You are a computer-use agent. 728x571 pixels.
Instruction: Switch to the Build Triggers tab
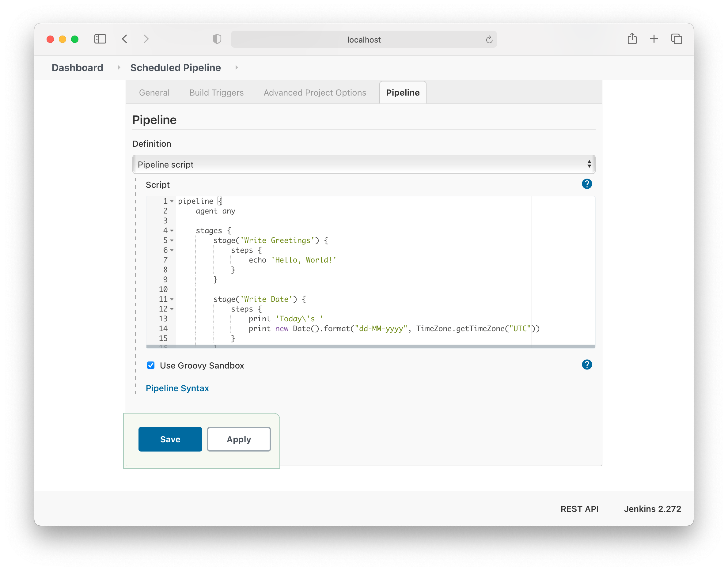click(x=216, y=93)
